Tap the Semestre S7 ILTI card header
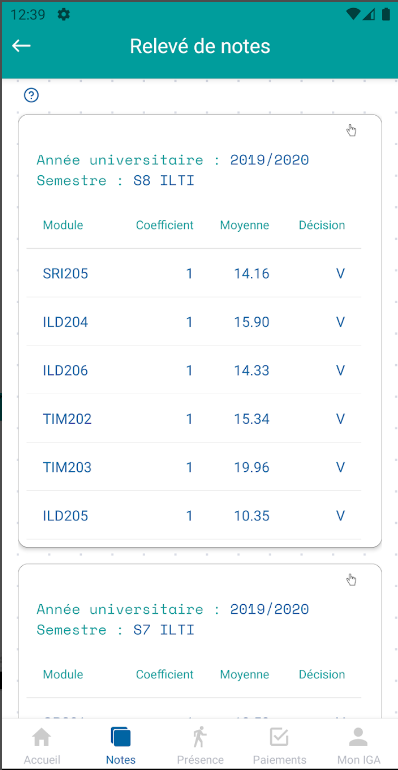 point(172,619)
